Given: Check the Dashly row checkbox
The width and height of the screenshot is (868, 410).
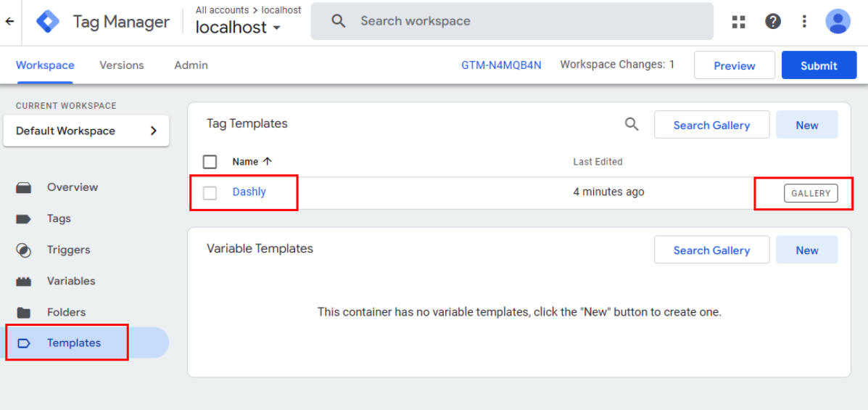Looking at the screenshot, I should pyautogui.click(x=210, y=193).
